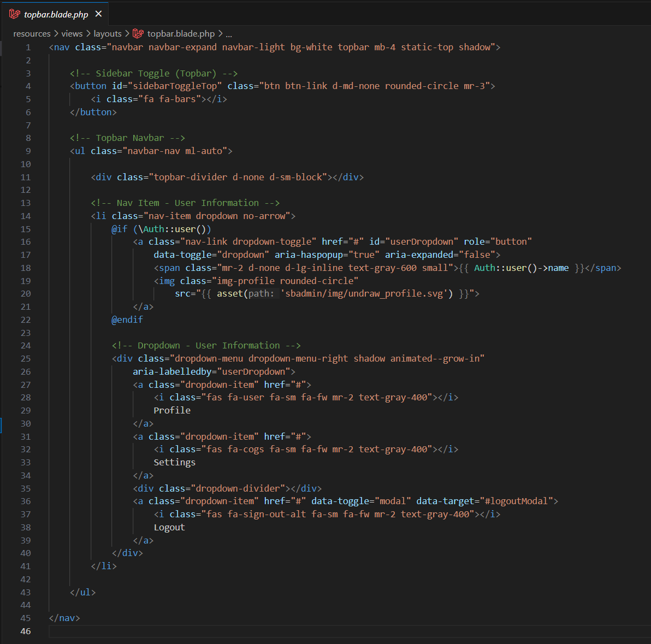Select the topbar.blade.php filename in the breadcrumb

(181, 34)
